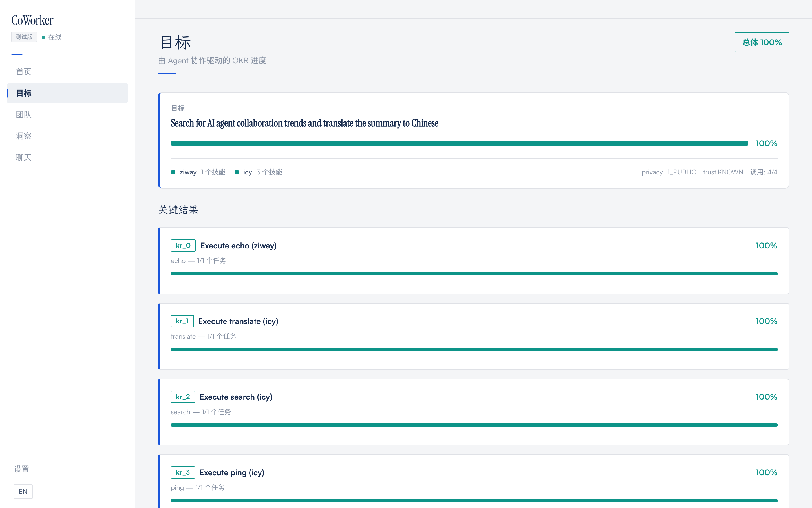Click 'echo — 1/1 个任务' subtitle
This screenshot has width=812, height=508.
198,261
